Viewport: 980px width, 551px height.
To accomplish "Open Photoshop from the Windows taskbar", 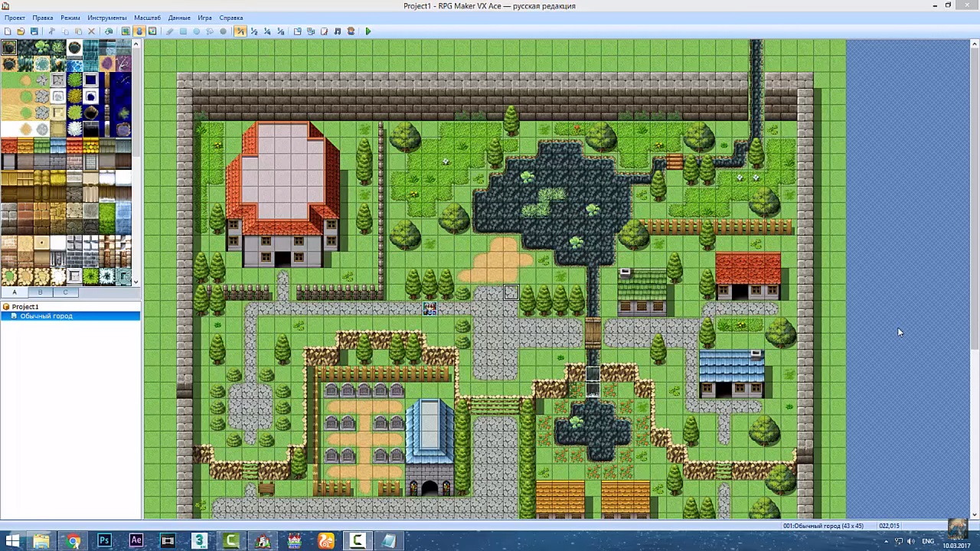I will pyautogui.click(x=104, y=541).
